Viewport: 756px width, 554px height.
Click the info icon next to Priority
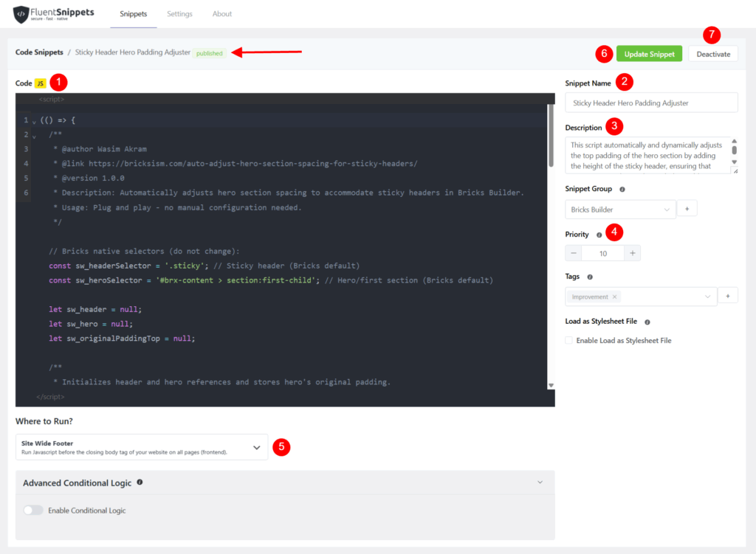click(599, 235)
